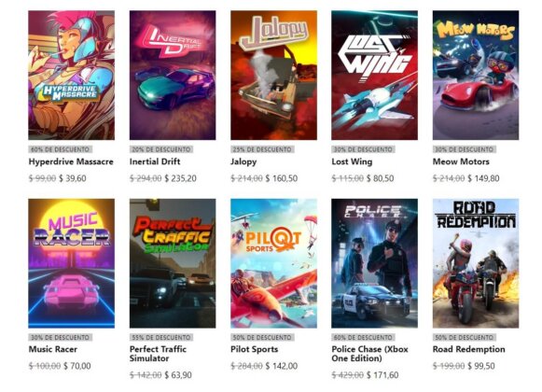This screenshot has width=542, height=392.
Task: Select the Pilot Sports cover image
Action: coord(273,263)
